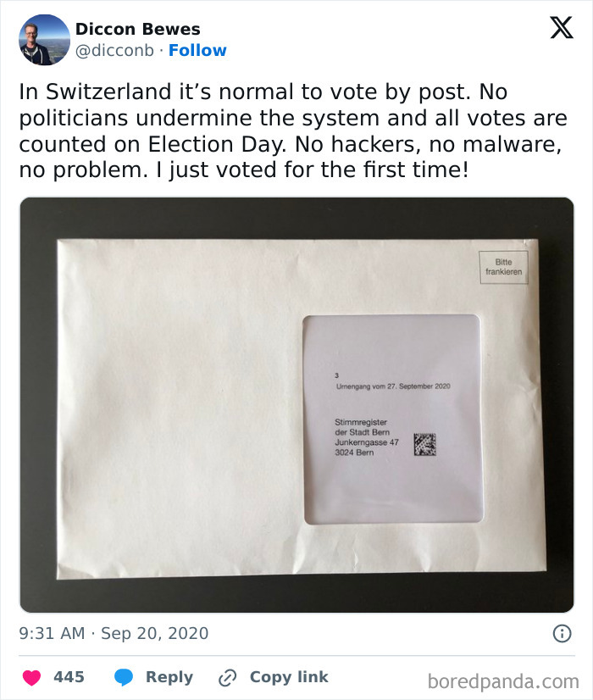593x700 pixels.
Task: Open the Diccon Bewes display name
Action: 138,29
